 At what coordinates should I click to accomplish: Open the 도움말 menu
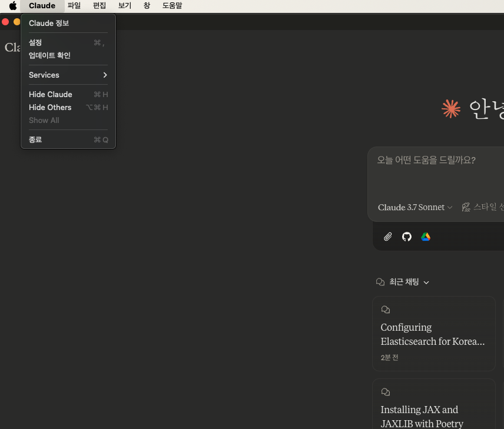coord(173,6)
